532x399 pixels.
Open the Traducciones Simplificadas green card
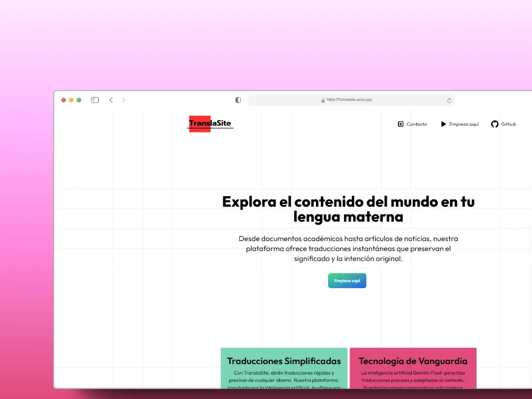(284, 368)
